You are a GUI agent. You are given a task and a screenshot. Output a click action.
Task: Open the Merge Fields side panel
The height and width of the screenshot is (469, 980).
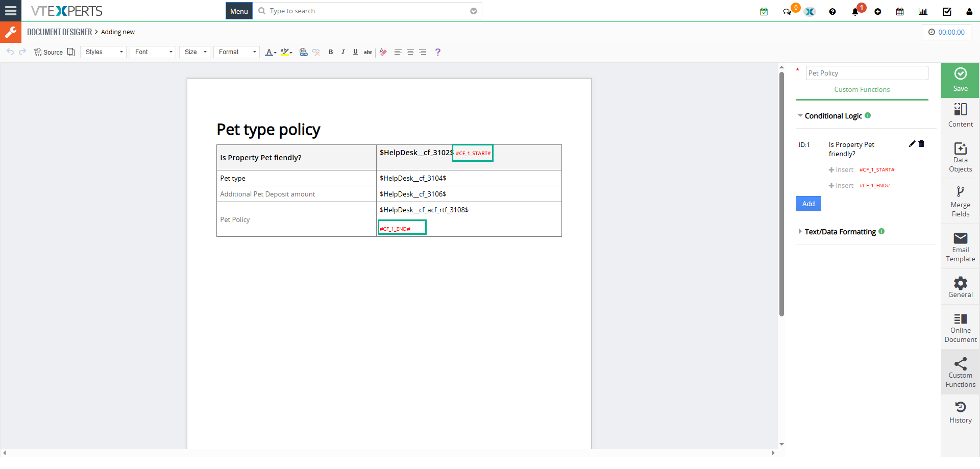tap(960, 202)
